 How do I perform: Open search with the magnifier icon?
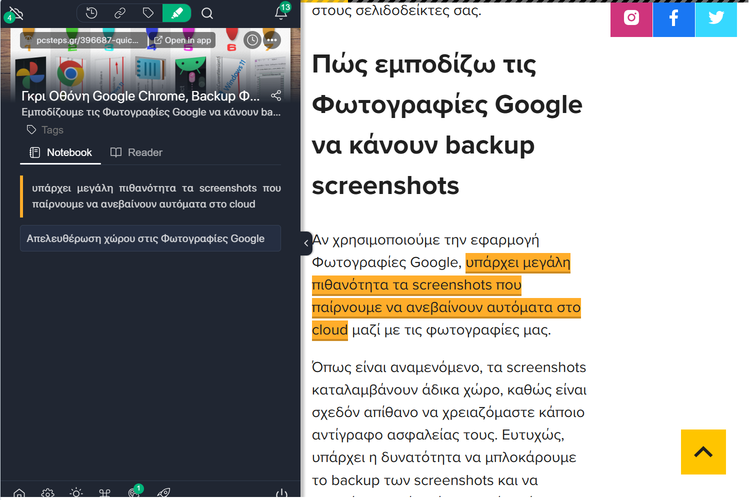click(207, 13)
